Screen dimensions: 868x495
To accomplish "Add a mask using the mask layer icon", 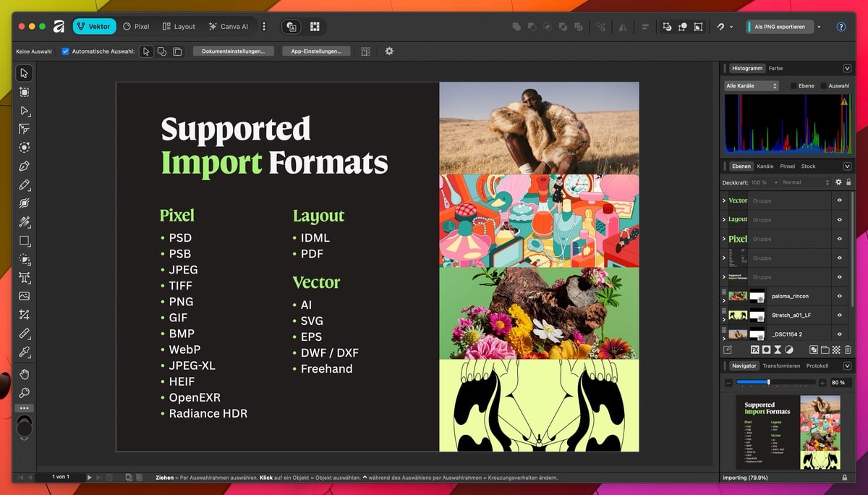I will (767, 349).
